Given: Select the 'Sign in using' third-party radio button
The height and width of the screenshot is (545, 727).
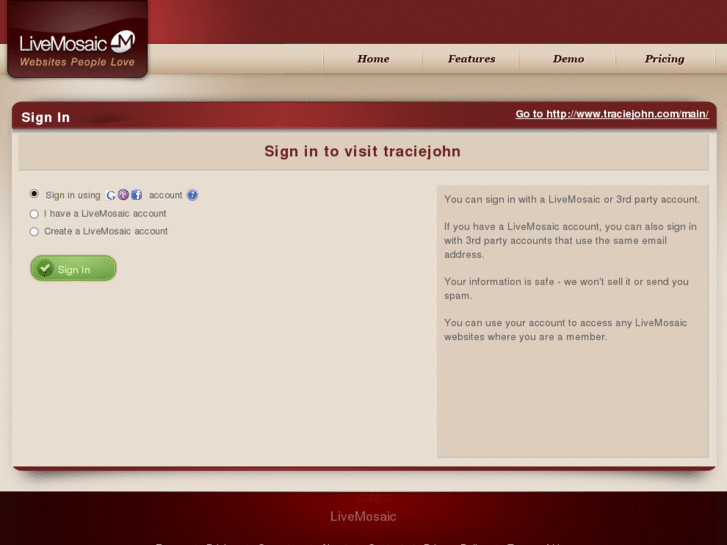Looking at the screenshot, I should (34, 194).
